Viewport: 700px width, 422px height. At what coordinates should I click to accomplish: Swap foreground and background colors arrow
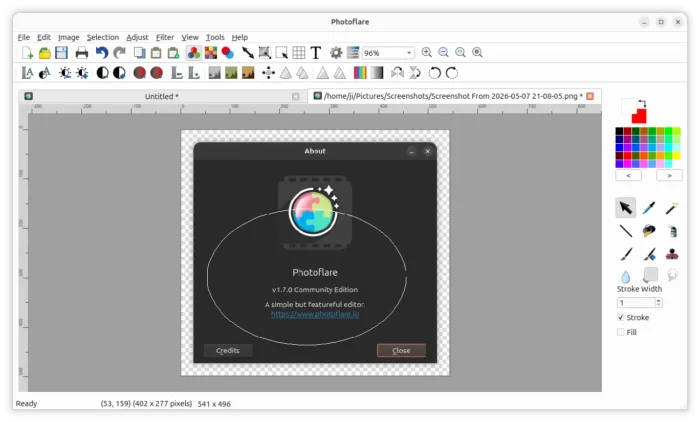tap(642, 104)
